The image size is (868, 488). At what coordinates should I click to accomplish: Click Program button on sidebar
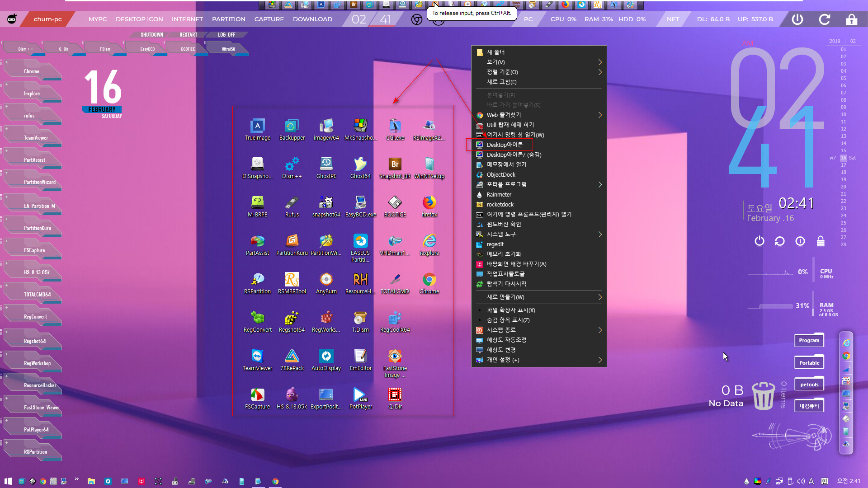(x=810, y=340)
